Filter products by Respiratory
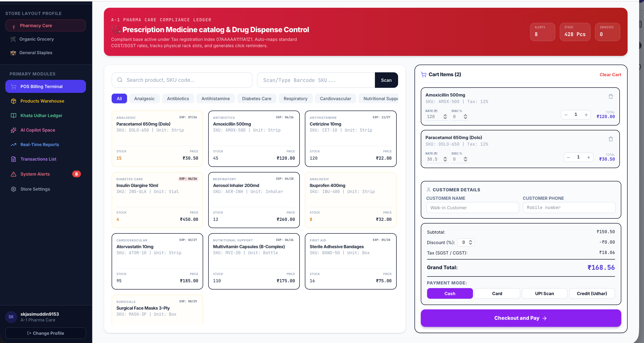 (x=295, y=98)
